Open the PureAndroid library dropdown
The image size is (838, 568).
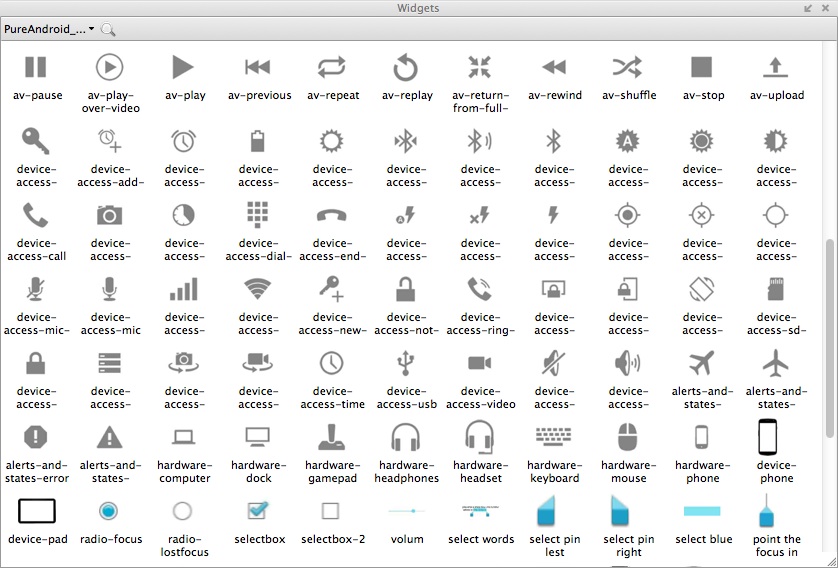[x=49, y=29]
